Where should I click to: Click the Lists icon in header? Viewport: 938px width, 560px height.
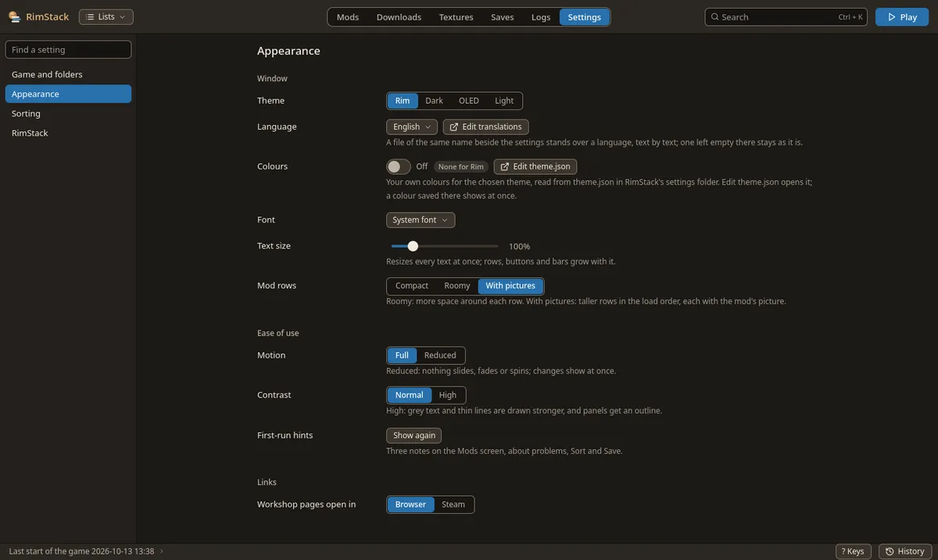[88, 16]
